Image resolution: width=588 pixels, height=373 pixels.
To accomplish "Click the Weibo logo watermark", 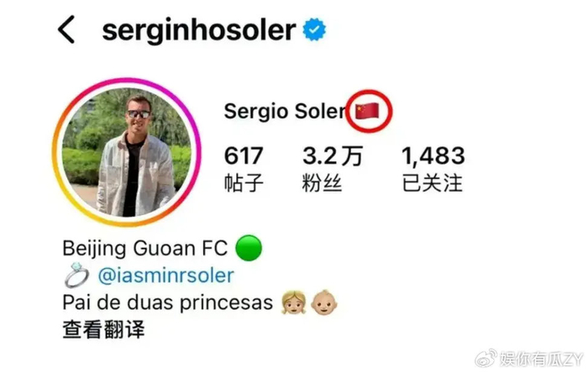I will click(486, 359).
